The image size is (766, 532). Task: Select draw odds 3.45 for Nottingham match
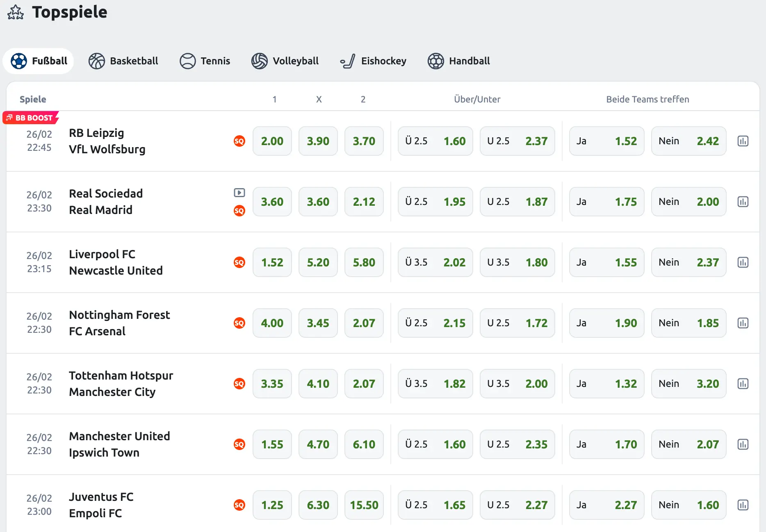click(318, 323)
